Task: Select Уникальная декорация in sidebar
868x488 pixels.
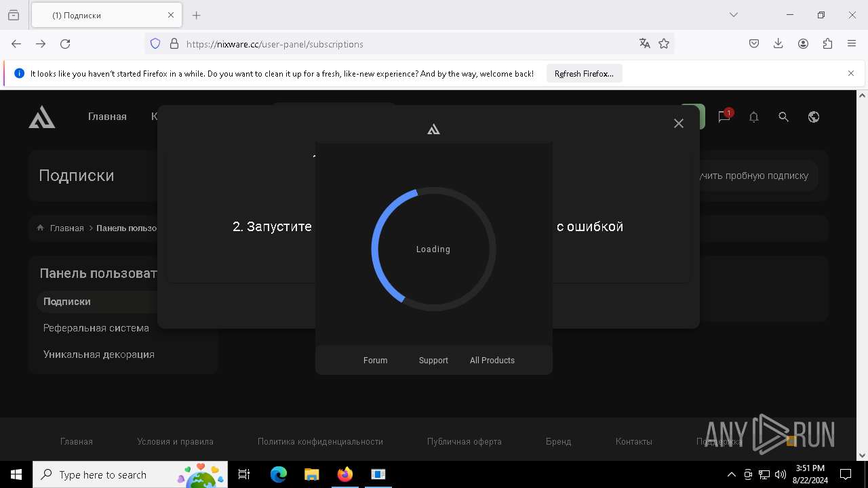Action: (99, 354)
